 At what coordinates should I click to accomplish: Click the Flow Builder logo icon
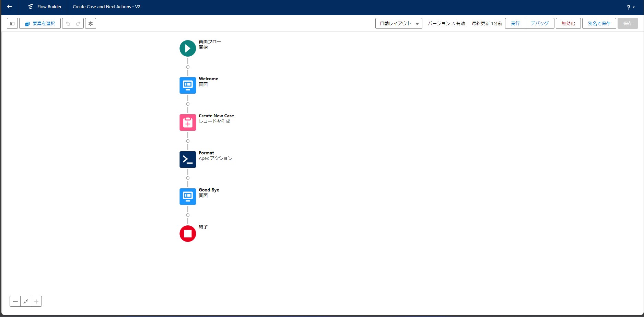tap(31, 7)
